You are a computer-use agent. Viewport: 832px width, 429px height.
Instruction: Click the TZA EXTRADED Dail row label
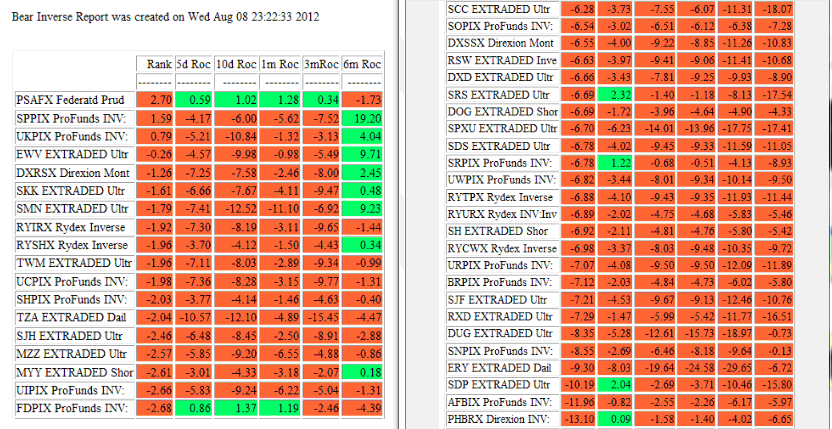click(74, 317)
